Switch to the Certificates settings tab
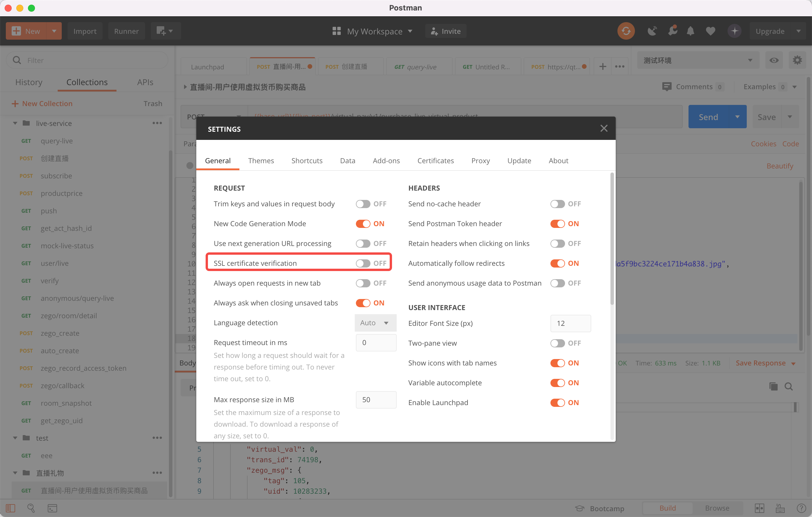The height and width of the screenshot is (517, 812). (x=435, y=161)
